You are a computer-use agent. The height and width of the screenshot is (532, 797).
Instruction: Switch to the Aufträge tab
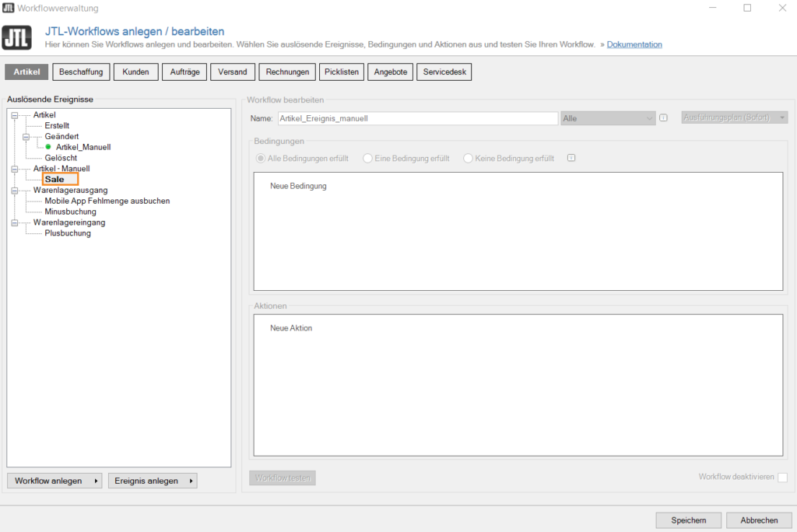pos(184,72)
